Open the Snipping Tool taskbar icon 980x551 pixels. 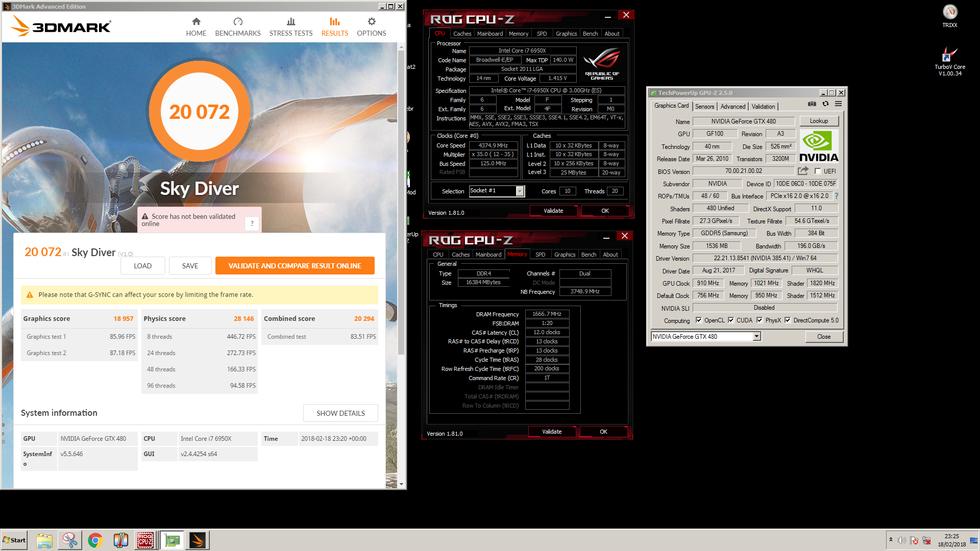tap(70, 540)
